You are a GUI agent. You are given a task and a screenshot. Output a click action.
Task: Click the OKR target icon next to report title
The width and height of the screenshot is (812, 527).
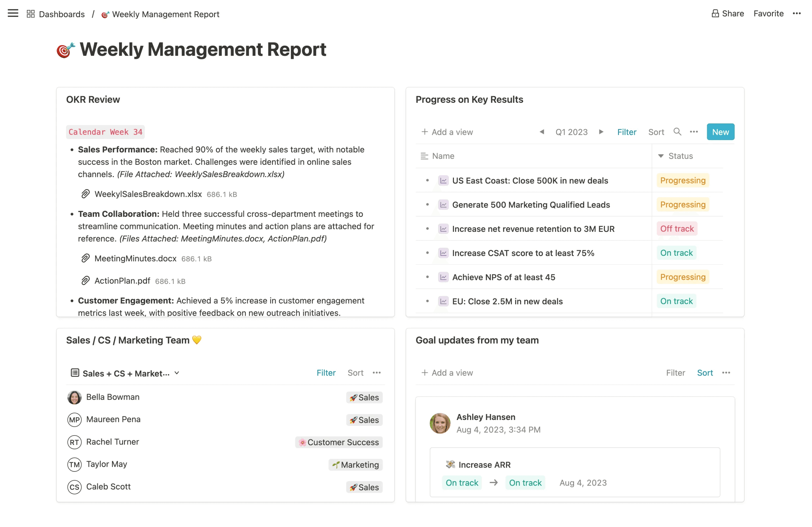(x=65, y=50)
